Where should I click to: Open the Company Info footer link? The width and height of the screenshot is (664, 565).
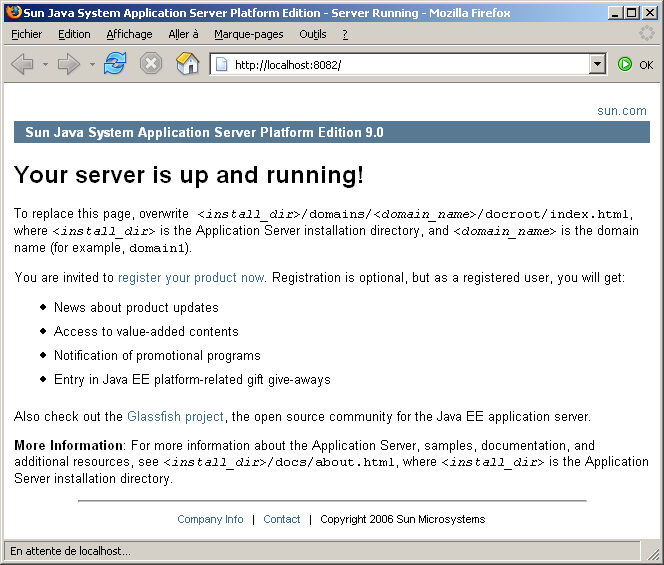coord(210,519)
